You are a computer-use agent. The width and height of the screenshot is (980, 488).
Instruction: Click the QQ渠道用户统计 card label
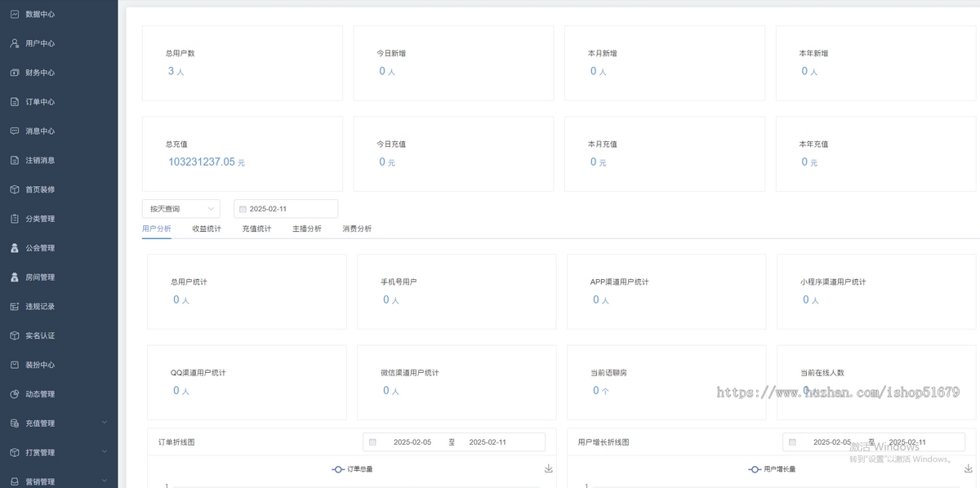[x=198, y=373]
